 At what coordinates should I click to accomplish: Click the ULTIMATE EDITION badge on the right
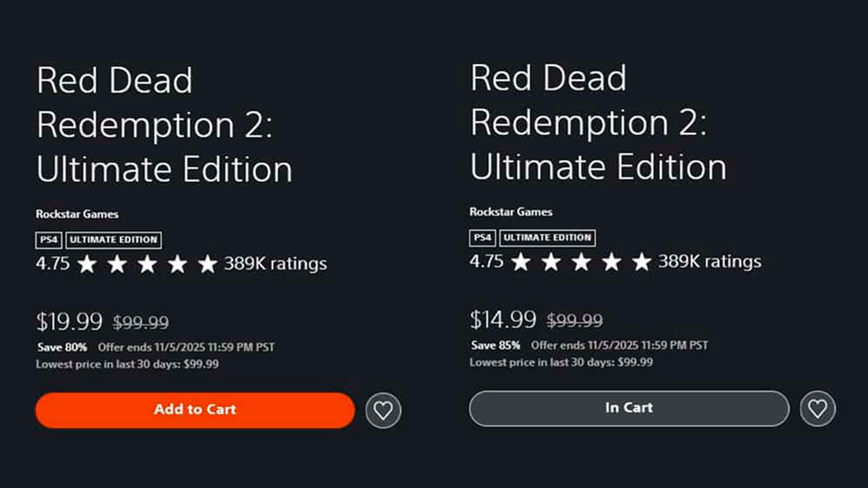pyautogui.click(x=546, y=238)
